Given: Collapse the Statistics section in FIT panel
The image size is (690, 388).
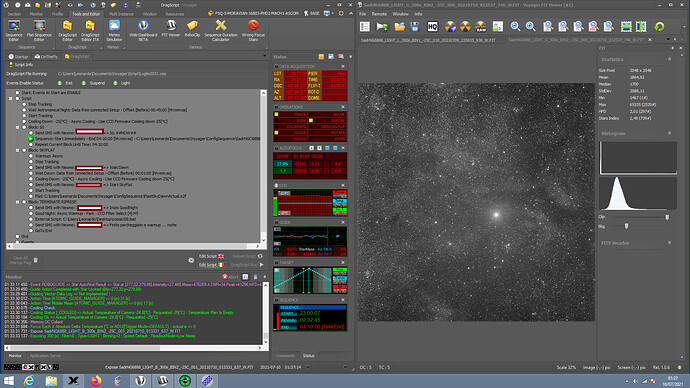Looking at the screenshot, I should [670, 59].
